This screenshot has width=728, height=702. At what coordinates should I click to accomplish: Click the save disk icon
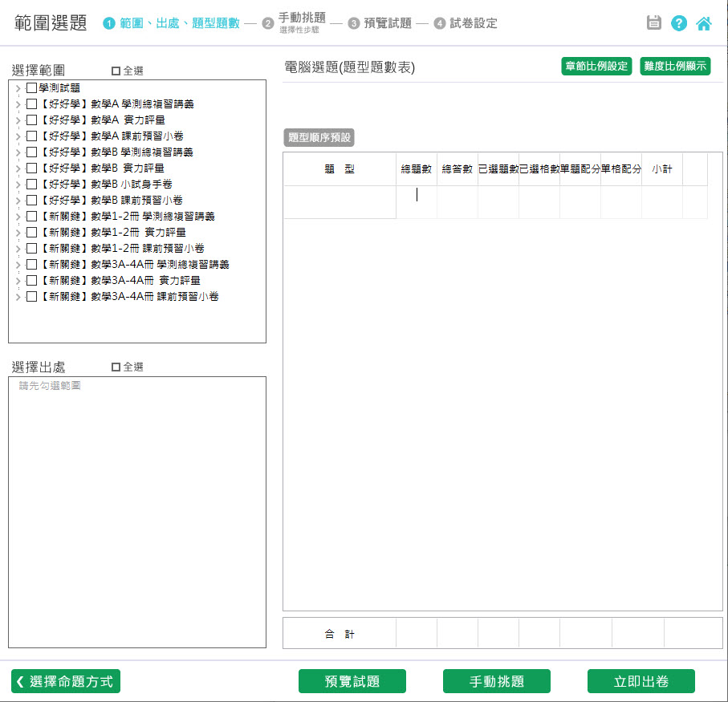(654, 23)
